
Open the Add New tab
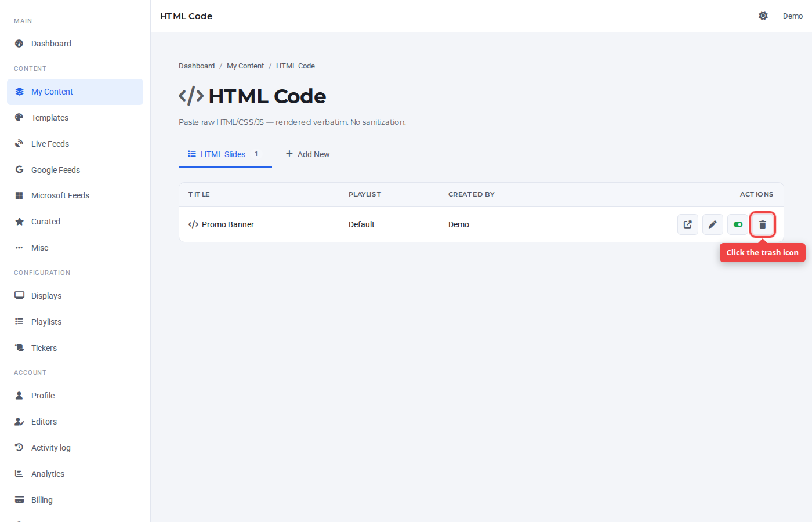[307, 154]
